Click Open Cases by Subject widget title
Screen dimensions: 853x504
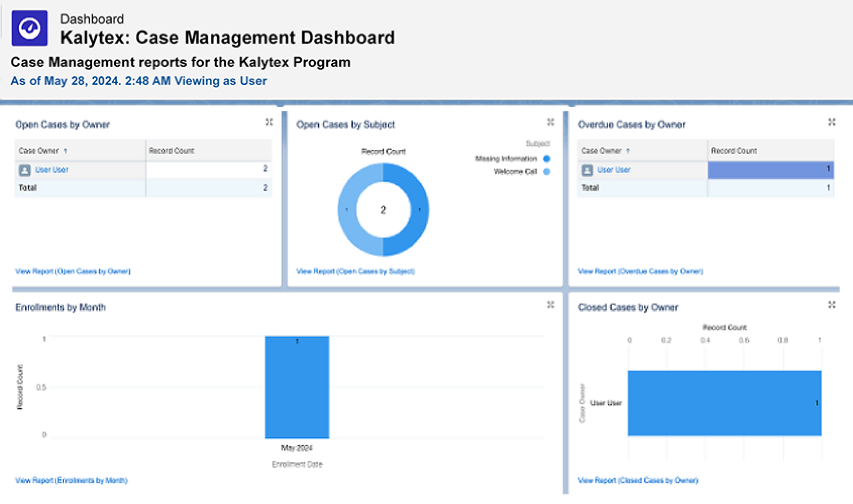coord(346,125)
